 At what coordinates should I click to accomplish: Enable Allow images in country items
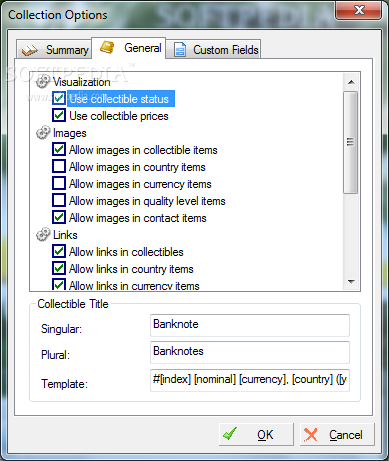[59, 166]
